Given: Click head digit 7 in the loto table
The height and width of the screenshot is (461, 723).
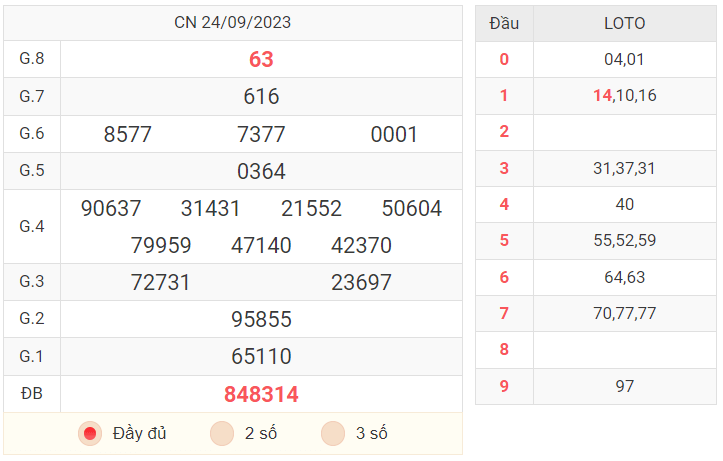Looking at the screenshot, I should 504,313.
